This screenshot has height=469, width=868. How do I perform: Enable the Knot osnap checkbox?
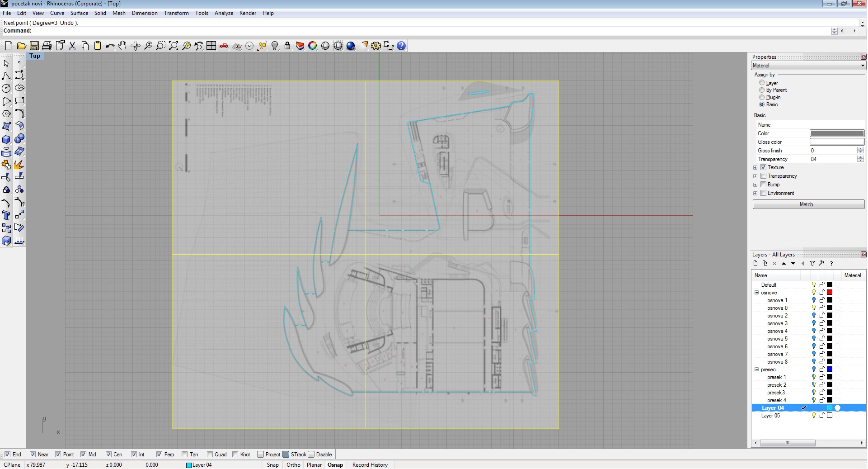click(235, 455)
